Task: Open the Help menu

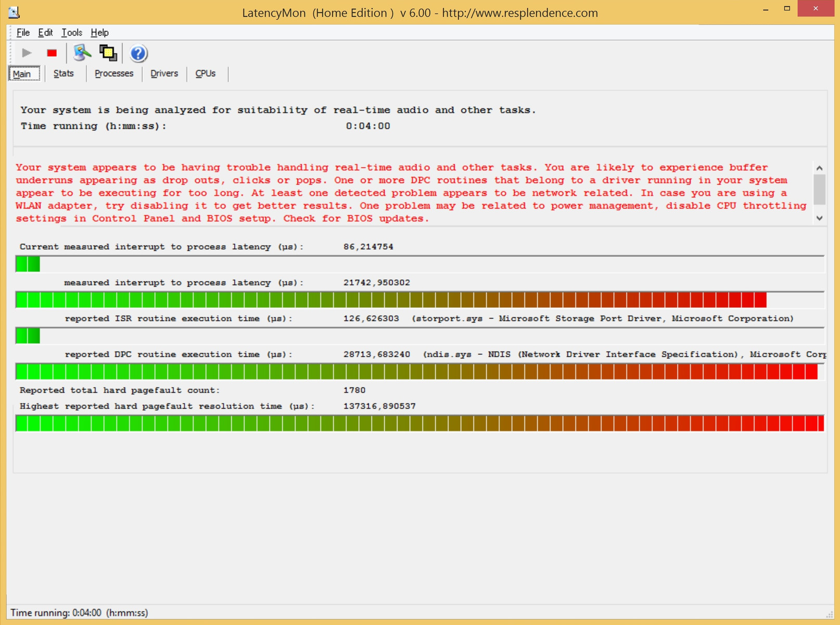Action: [x=99, y=32]
